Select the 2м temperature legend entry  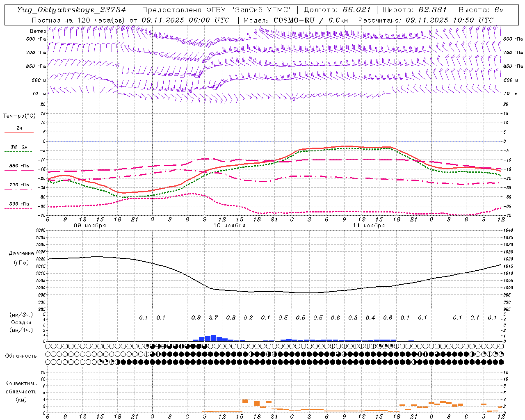coord(19,128)
